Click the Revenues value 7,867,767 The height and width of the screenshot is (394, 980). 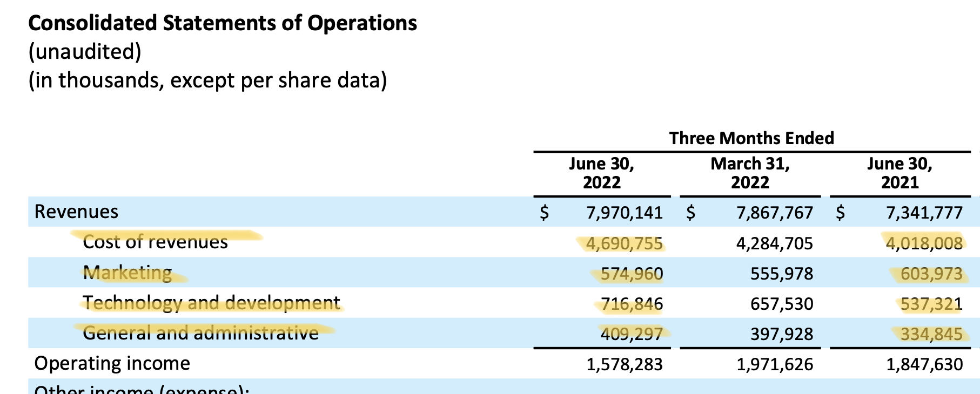click(775, 213)
